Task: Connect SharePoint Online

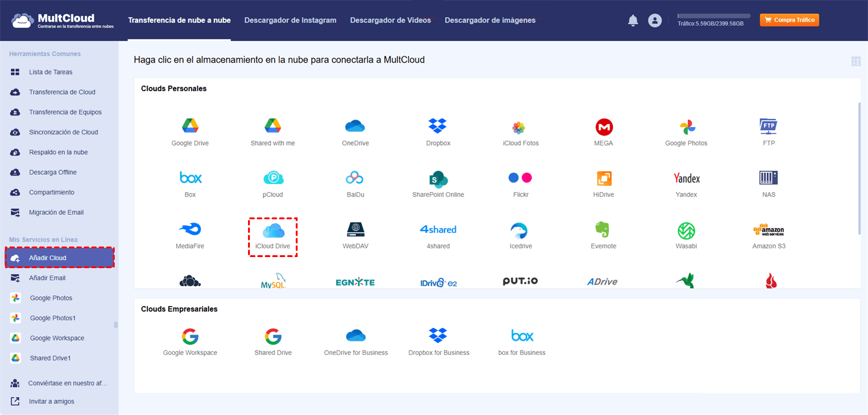Action: [438, 179]
